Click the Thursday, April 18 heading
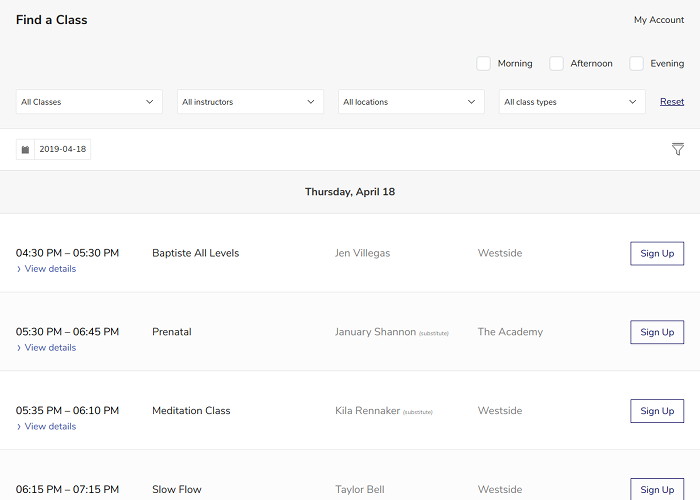Image resolution: width=700 pixels, height=500 pixels. click(350, 192)
